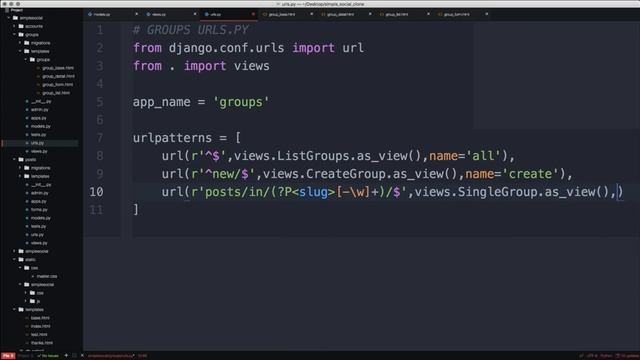Expand the accounts folder in tree
This screenshot has height=360, width=640.
(14, 26)
